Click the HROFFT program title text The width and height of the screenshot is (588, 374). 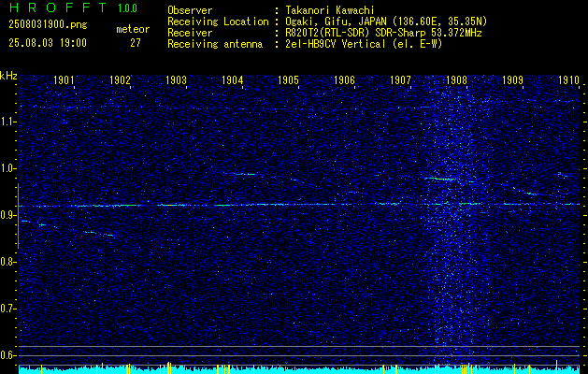pyautogui.click(x=58, y=7)
